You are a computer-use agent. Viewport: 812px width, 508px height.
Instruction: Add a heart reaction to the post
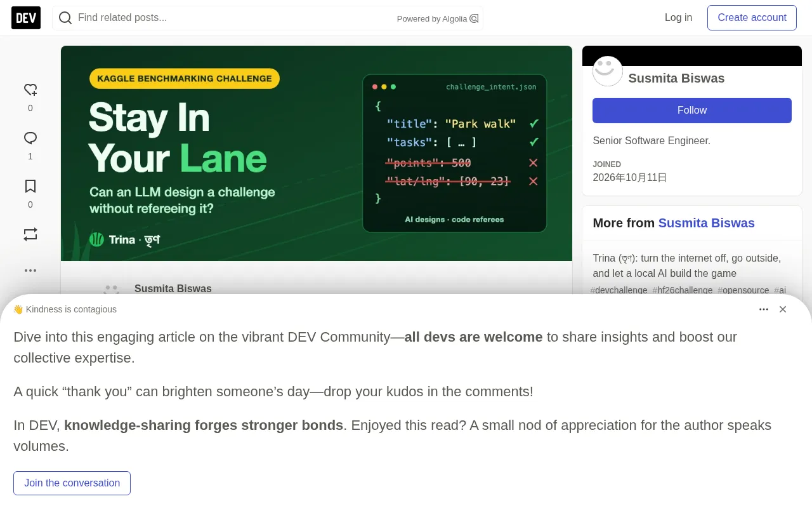tap(30, 90)
